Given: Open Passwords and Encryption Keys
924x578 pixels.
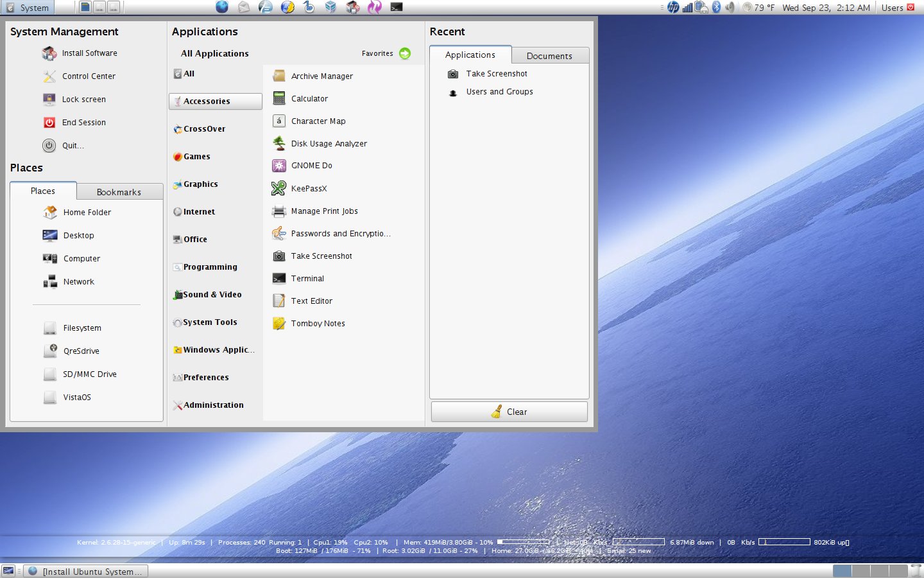Looking at the screenshot, I should point(331,234).
